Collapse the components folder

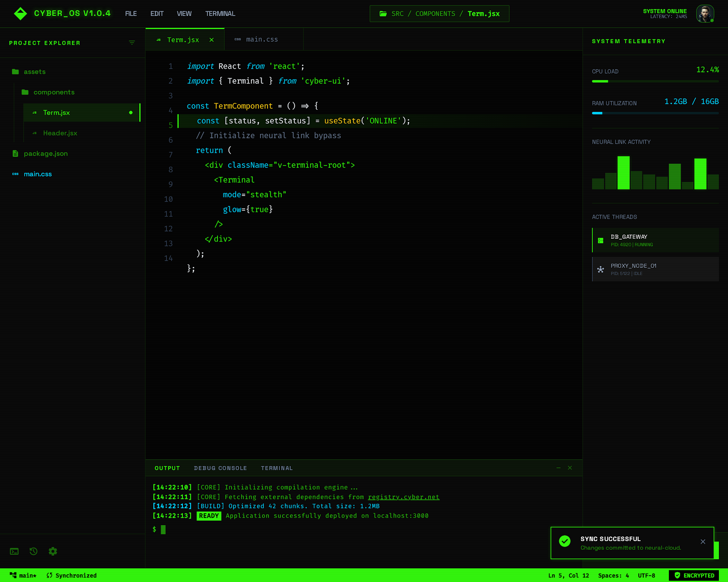pos(54,92)
